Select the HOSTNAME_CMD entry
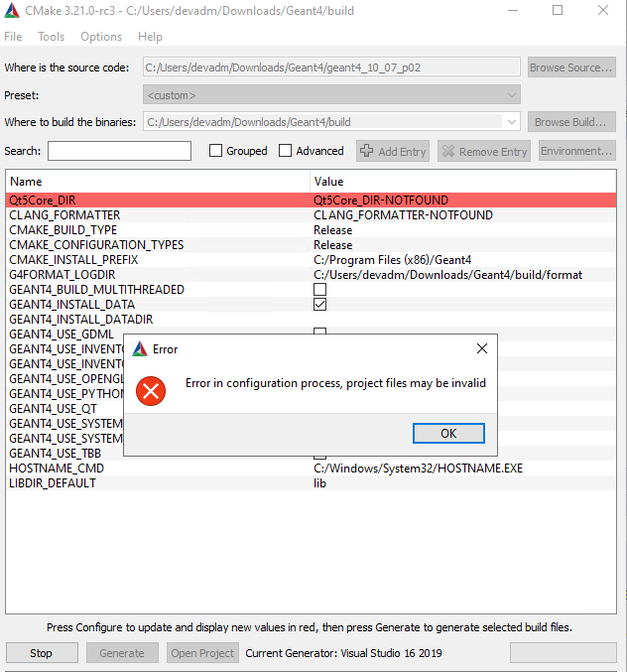 (x=57, y=468)
